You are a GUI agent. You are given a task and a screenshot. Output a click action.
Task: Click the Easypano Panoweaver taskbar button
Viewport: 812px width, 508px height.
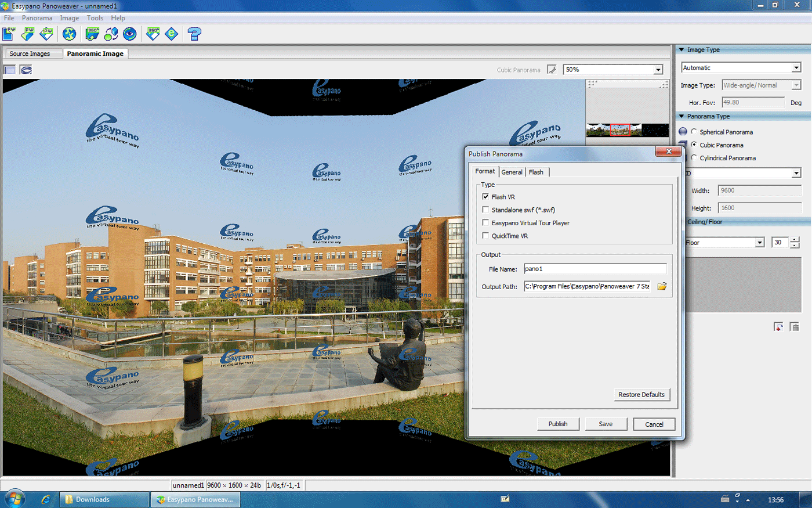(195, 499)
